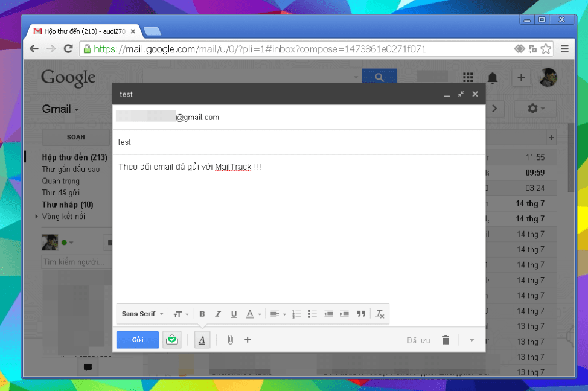Open the text size dropdown
The width and height of the screenshot is (588, 391).
click(180, 314)
